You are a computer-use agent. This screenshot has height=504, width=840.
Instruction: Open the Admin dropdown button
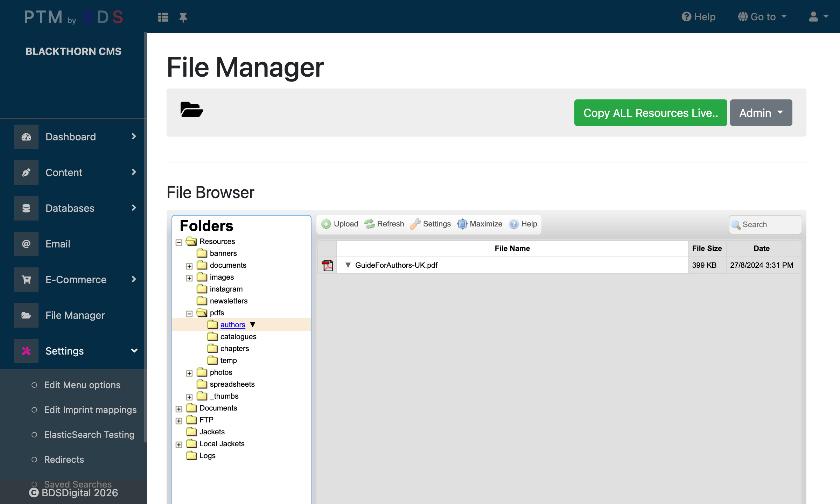pyautogui.click(x=761, y=113)
